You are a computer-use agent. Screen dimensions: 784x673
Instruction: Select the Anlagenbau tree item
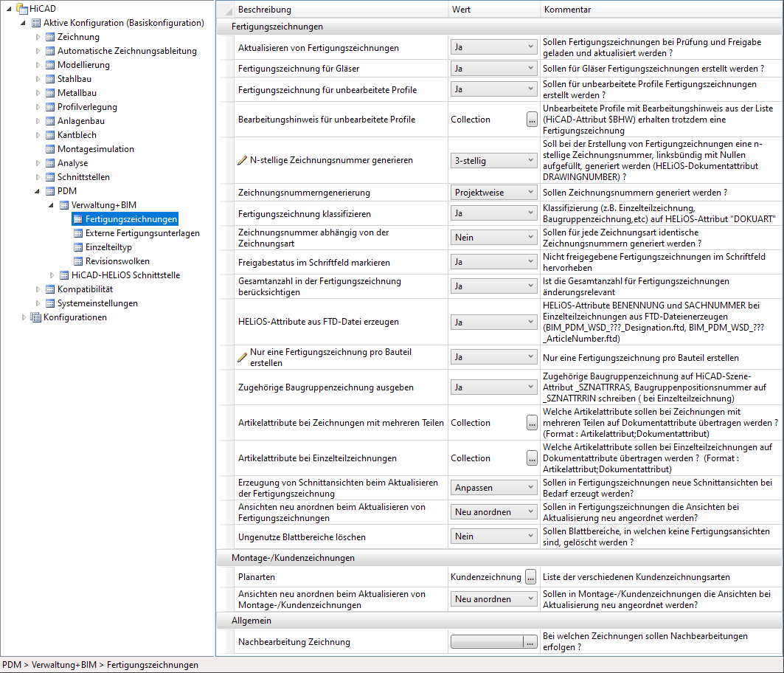[81, 120]
